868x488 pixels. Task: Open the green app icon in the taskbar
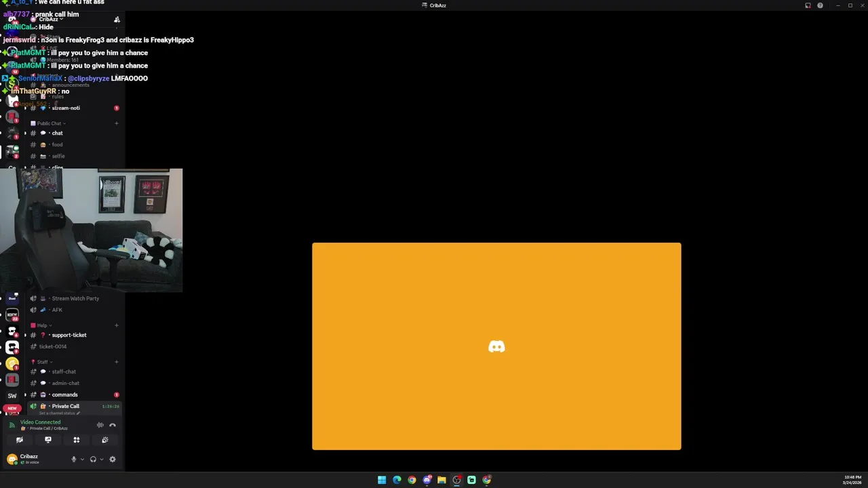pyautogui.click(x=471, y=480)
